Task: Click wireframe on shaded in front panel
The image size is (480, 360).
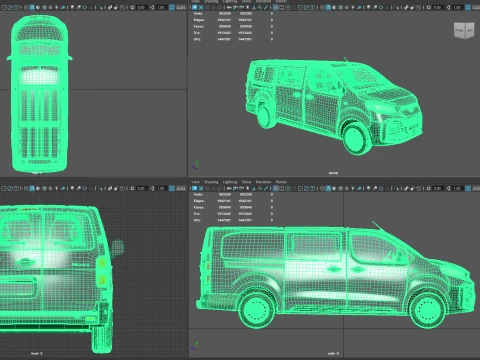Action: (44, 188)
